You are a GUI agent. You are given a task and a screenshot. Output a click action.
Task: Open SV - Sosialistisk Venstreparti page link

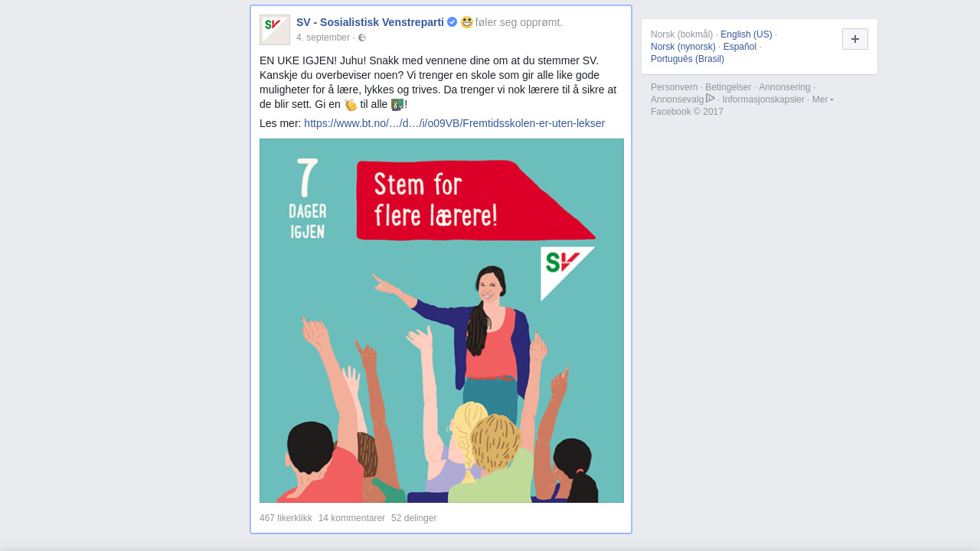[x=370, y=22]
